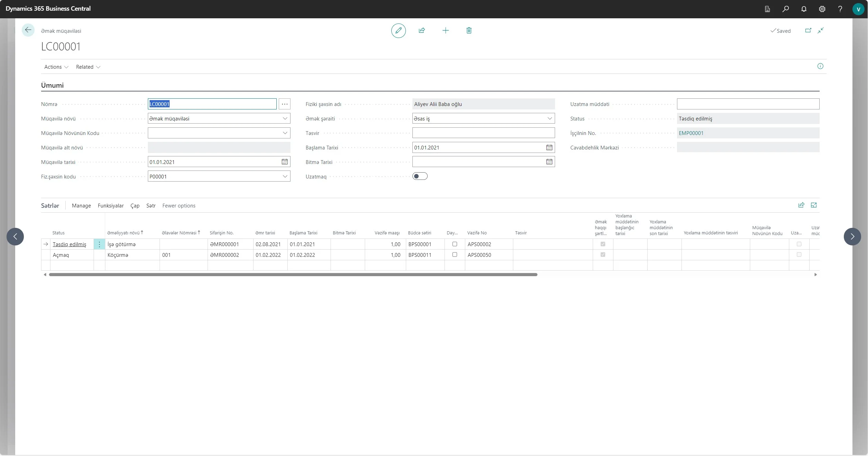Click the trash delete icon
Image resolution: width=868 pixels, height=456 pixels.
click(x=469, y=30)
